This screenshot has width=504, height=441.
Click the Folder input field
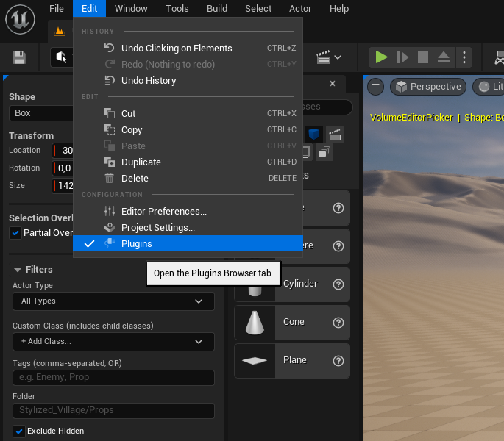(x=113, y=410)
